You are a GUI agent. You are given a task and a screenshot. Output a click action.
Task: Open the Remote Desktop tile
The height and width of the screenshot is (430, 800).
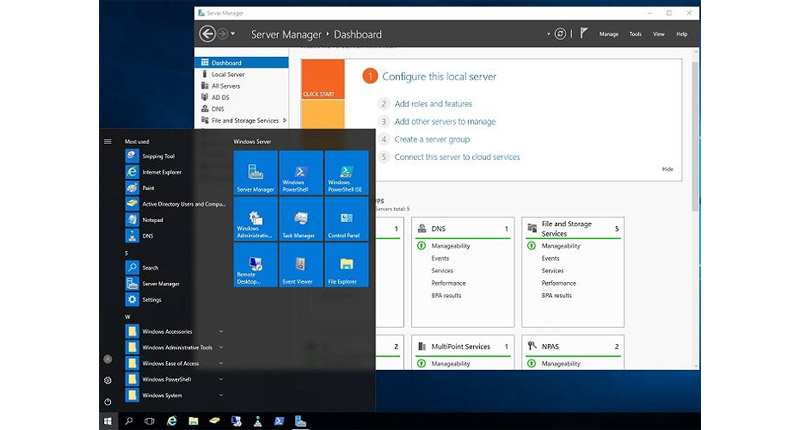point(255,266)
